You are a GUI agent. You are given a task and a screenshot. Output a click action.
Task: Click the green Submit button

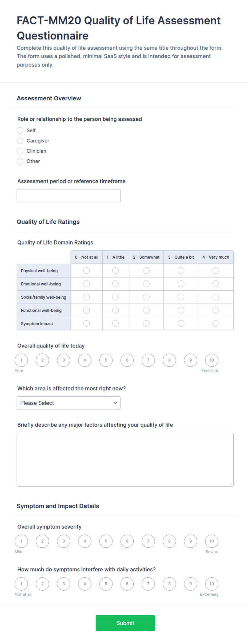(x=125, y=623)
